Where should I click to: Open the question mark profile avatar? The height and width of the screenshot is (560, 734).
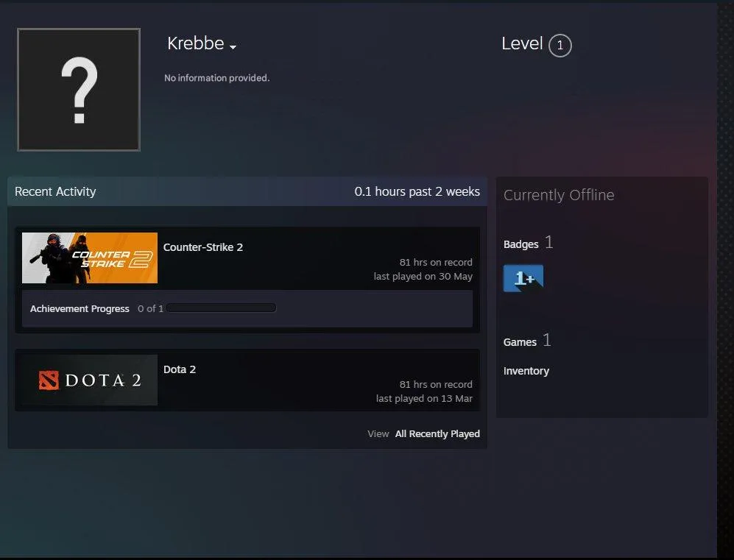[x=78, y=89]
